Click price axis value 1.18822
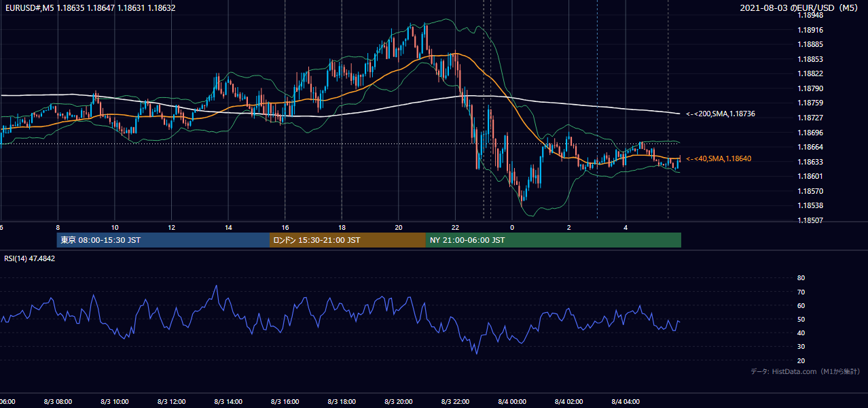Image resolution: width=868 pixels, height=408 pixels. pyautogui.click(x=810, y=74)
